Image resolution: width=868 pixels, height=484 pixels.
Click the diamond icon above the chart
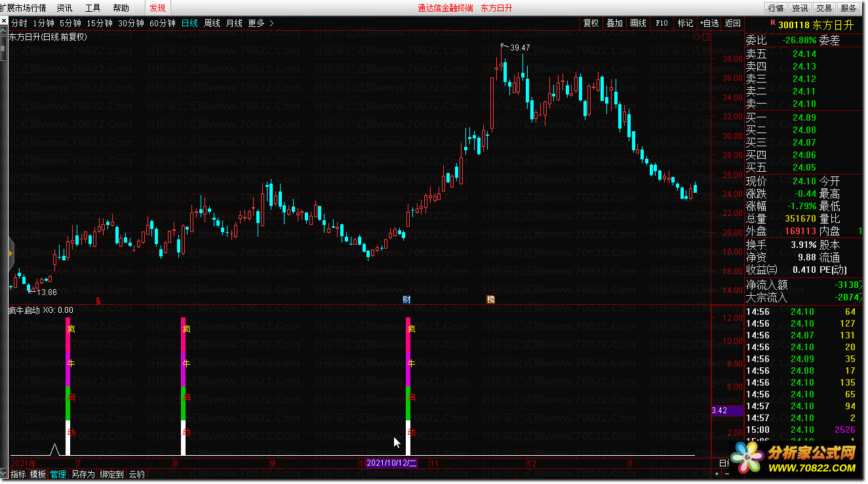click(x=696, y=37)
